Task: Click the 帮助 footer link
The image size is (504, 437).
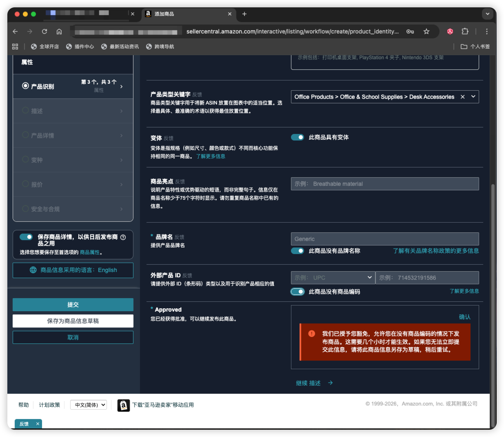Action: point(24,405)
